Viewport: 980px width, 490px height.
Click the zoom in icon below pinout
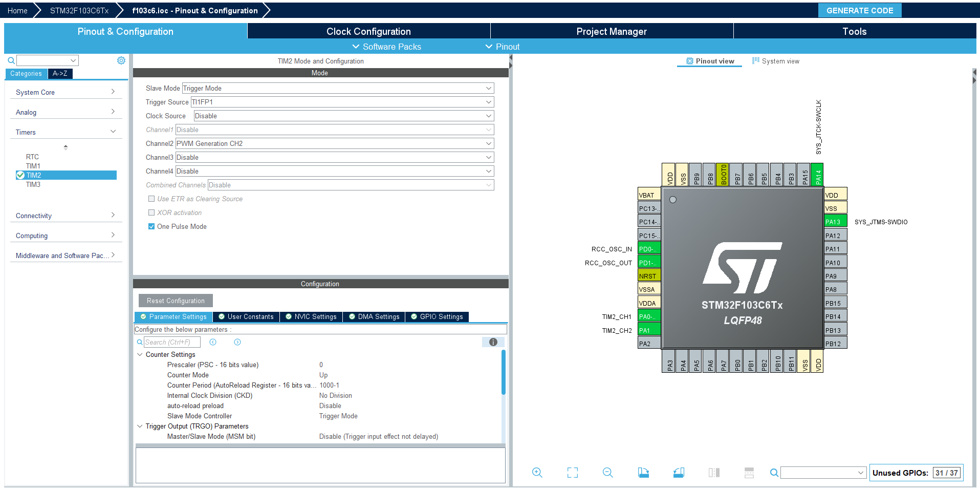pos(537,473)
